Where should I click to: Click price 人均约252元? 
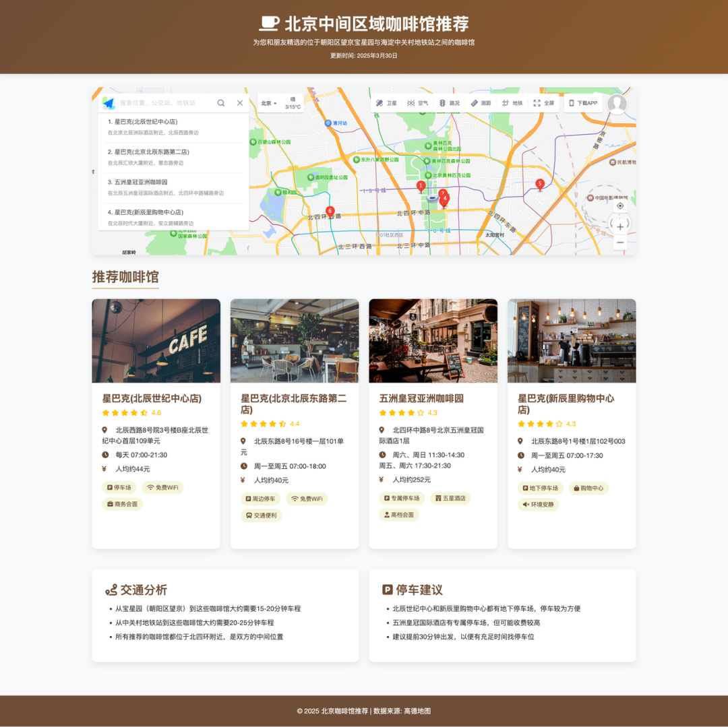click(x=411, y=479)
